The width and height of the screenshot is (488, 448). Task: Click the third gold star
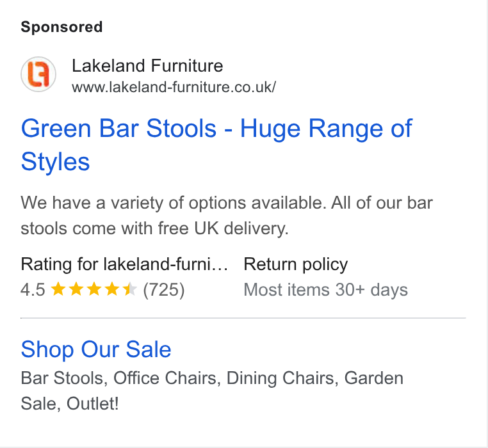[x=94, y=289]
